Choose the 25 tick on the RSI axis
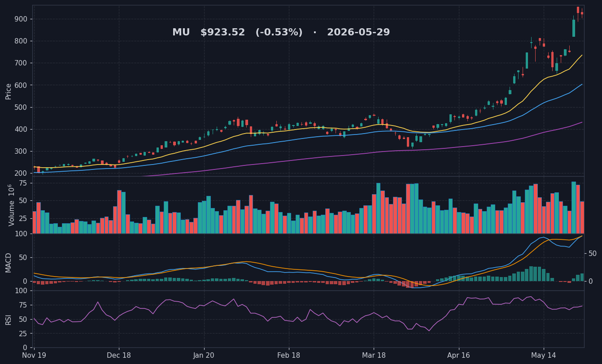 point(23,334)
